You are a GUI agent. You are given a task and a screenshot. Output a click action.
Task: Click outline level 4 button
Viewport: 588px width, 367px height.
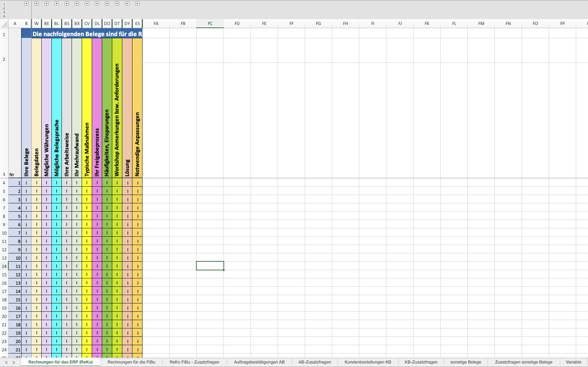[x=4, y=16]
